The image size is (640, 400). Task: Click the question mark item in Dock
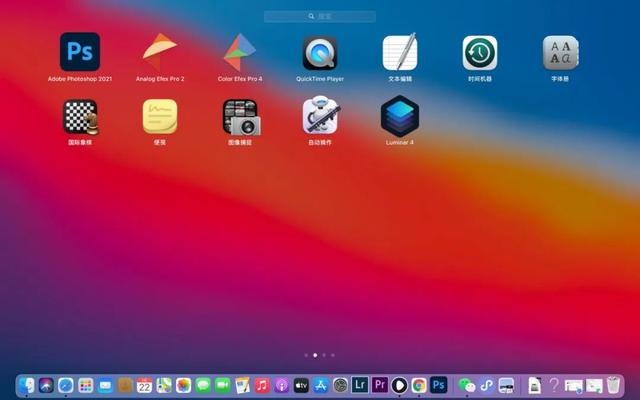554,385
